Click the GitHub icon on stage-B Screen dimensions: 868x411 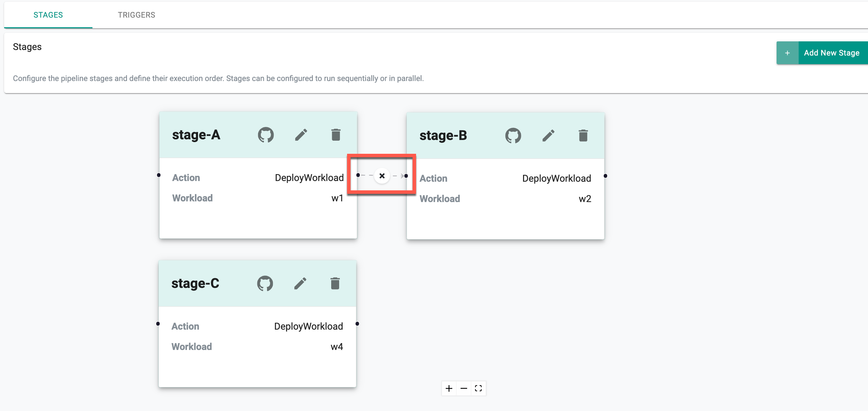513,136
